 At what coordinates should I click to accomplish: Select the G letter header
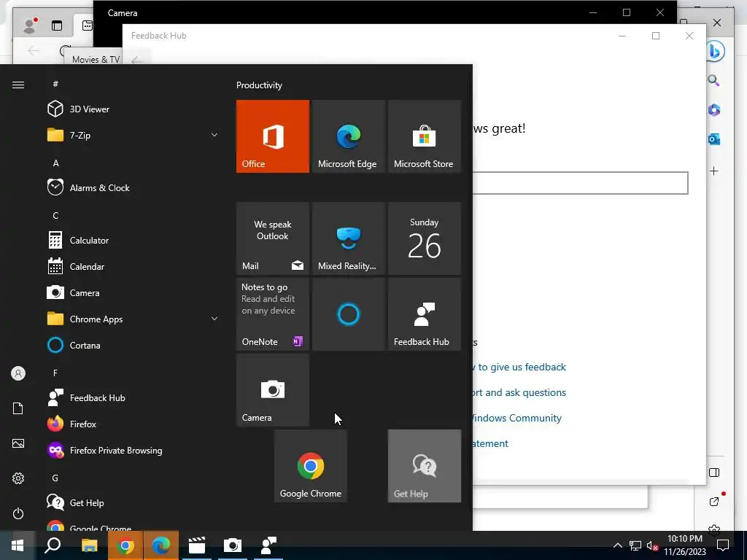(x=55, y=478)
